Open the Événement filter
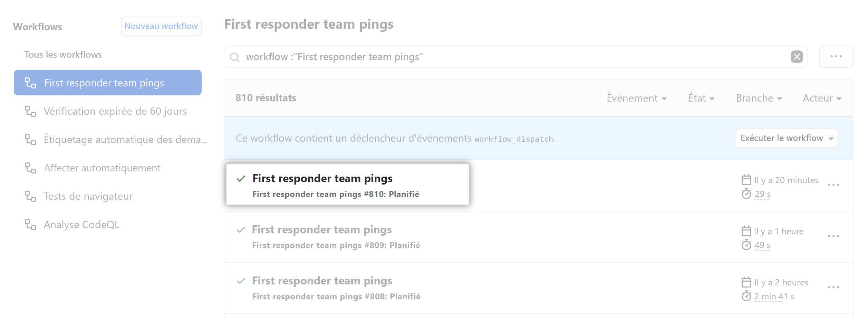 coord(637,98)
